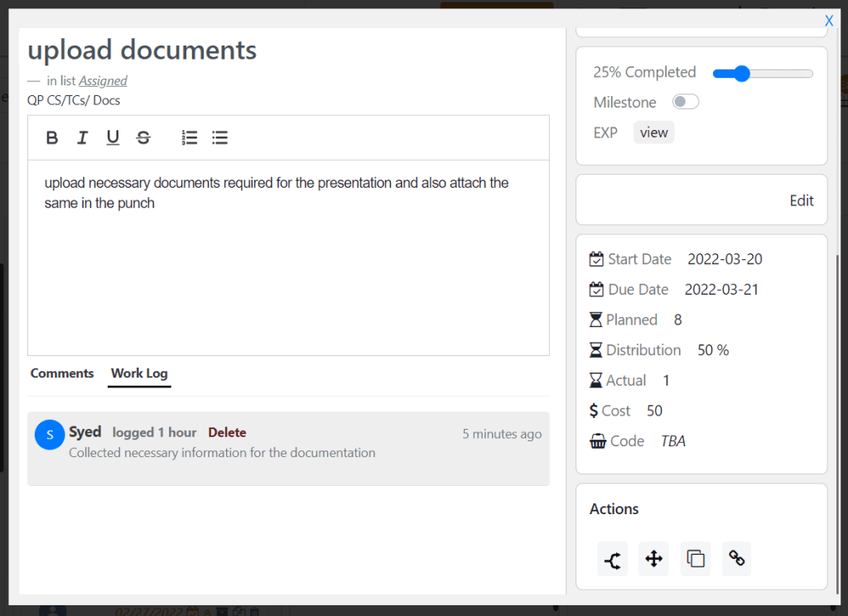Apply italic formatting in the editor toolbar
This screenshot has height=616, width=848.
(82, 138)
